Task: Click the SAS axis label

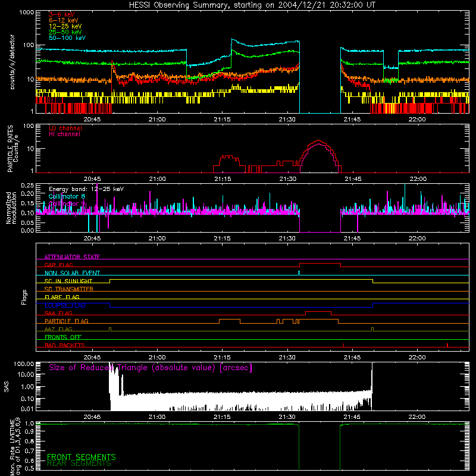Action: coord(6,387)
